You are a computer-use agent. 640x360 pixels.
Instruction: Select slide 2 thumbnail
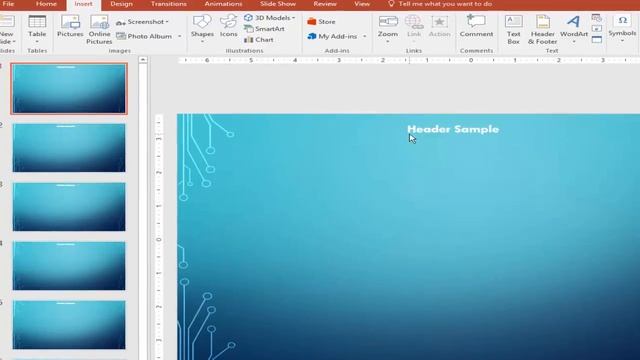(69, 148)
